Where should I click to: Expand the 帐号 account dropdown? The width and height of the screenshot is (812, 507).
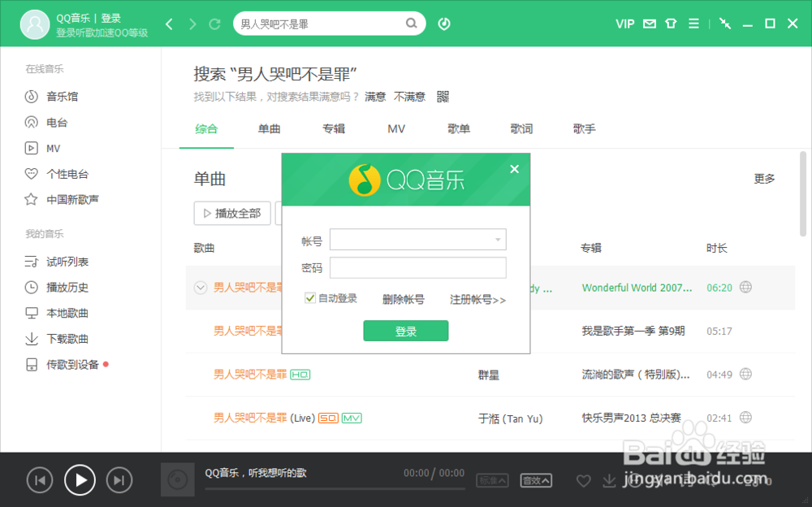(498, 240)
